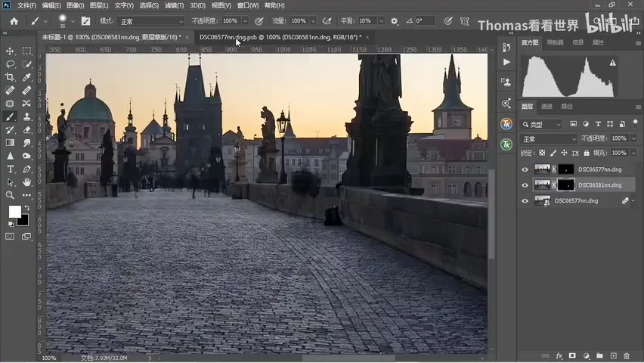Click the green TK panel icon

[x=506, y=144]
